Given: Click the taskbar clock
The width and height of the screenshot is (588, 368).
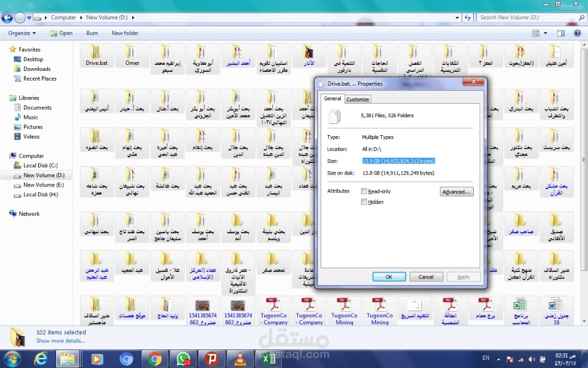Looking at the screenshot, I should [x=566, y=359].
